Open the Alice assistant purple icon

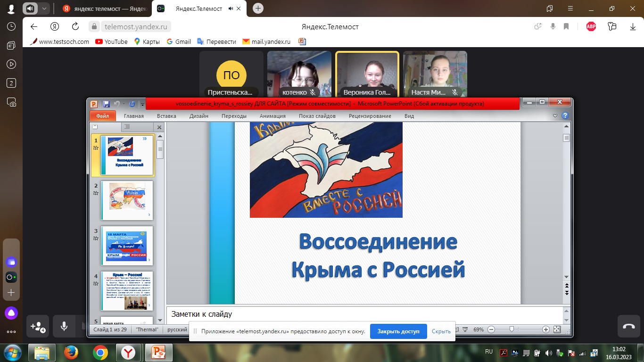pyautogui.click(x=11, y=312)
